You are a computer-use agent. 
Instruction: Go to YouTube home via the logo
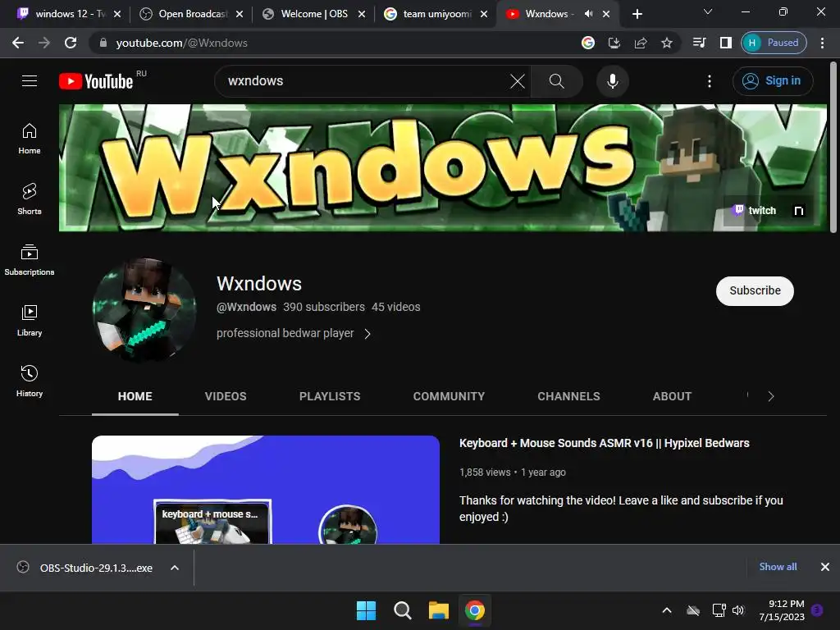point(96,81)
